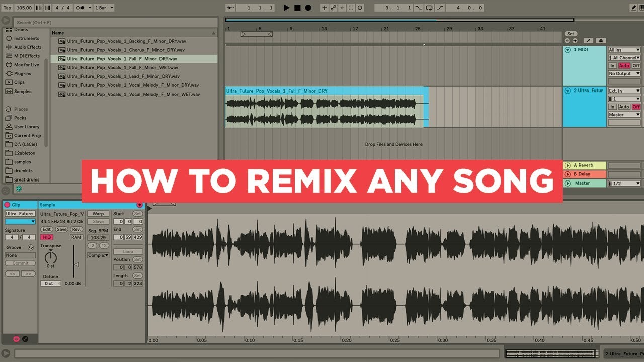The width and height of the screenshot is (644, 362).
Task: Open the audio track Master output dropdown
Action: [x=624, y=115]
